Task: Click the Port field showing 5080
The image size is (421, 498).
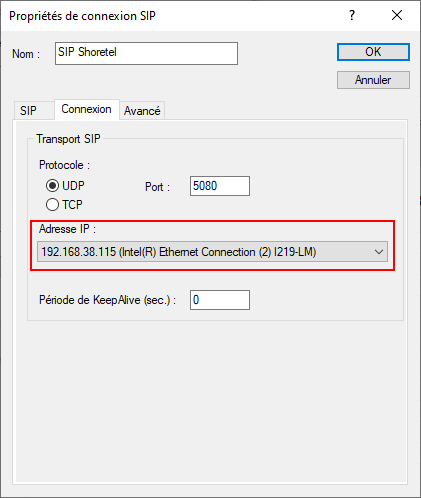Action: pyautogui.click(x=220, y=186)
